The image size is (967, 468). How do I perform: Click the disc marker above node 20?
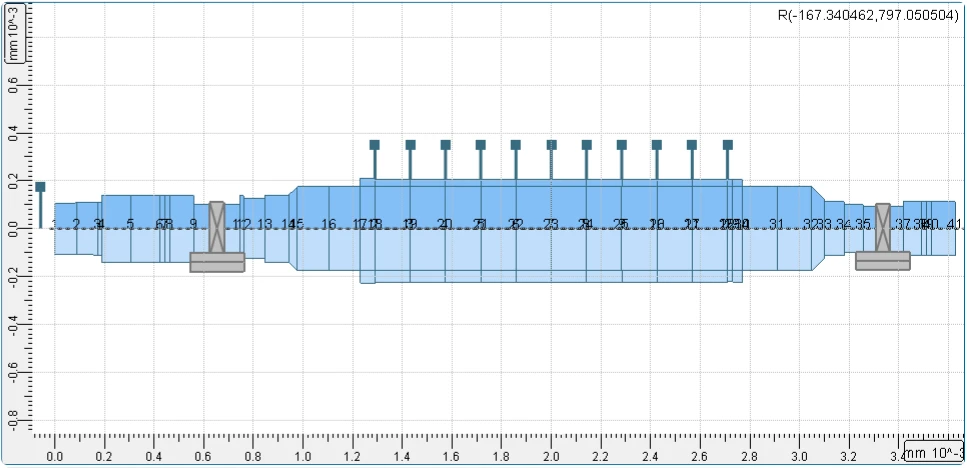click(x=445, y=145)
